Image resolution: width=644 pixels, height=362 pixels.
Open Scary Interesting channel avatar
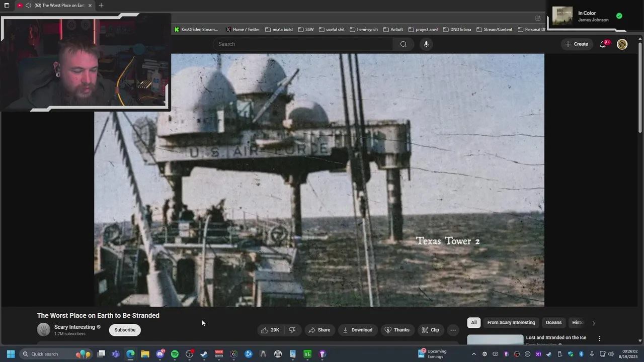(x=44, y=330)
